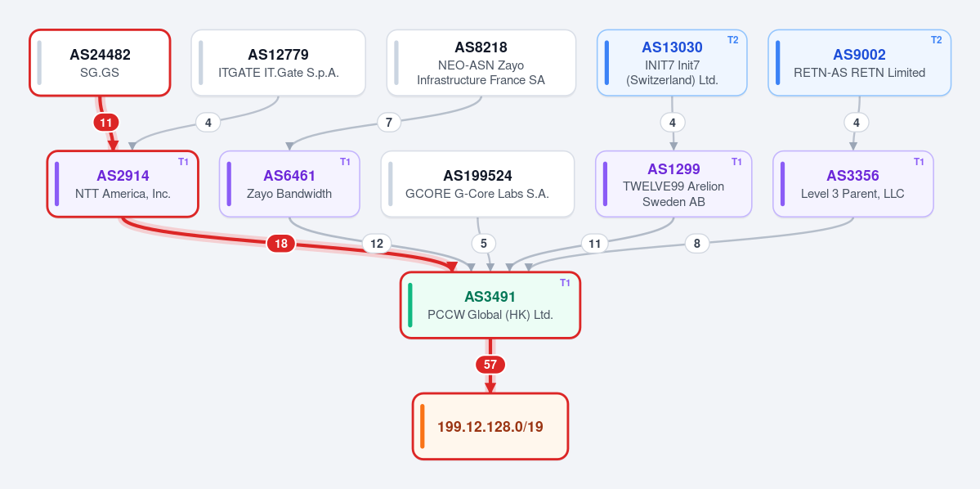Click the red 18 edge label
Image resolution: width=980 pixels, height=489 pixels.
coord(281,244)
